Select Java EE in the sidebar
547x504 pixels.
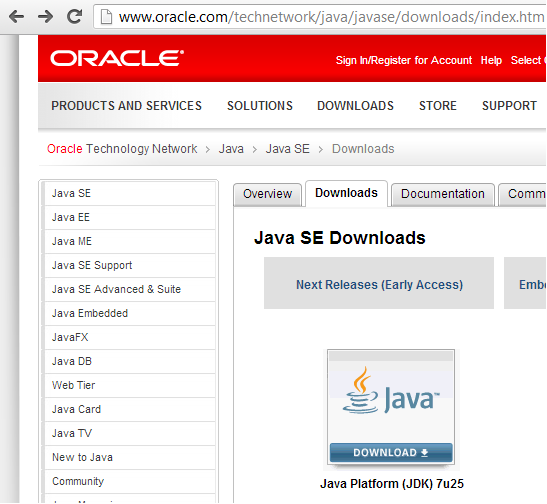click(x=130, y=218)
